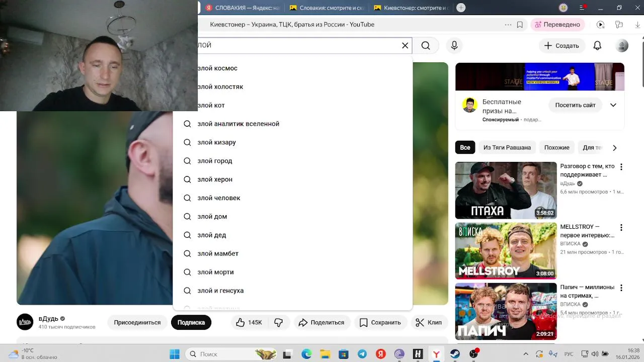Screen dimensions: 644x362
Task: Show hidden system tray icons
Action: point(526,354)
